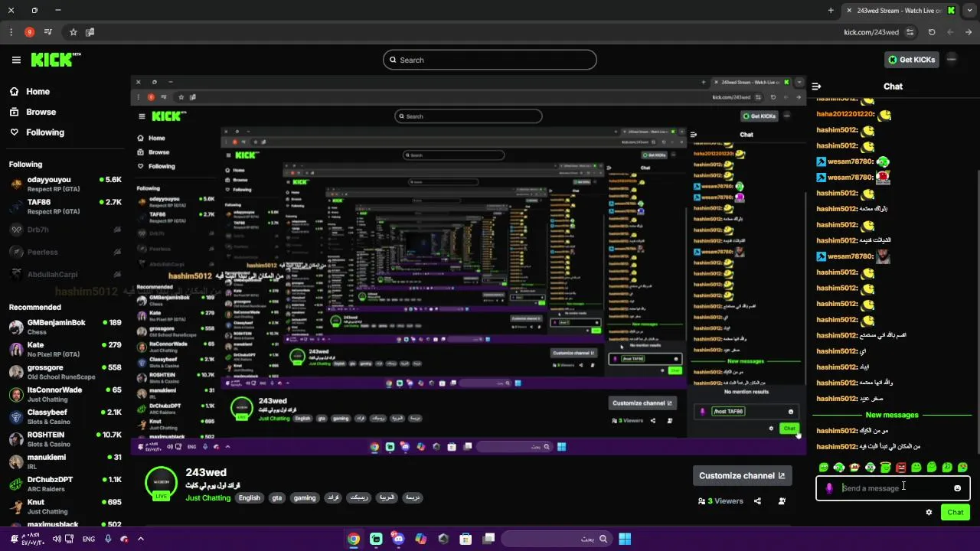Open DrChubzDPT ARC Raiders channel
The width and height of the screenshot is (980, 551).
pyautogui.click(x=65, y=484)
